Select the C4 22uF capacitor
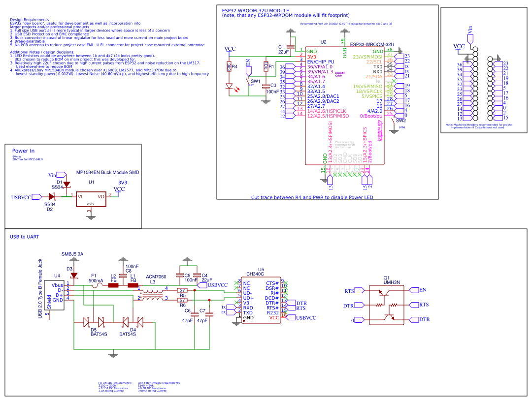Image resolution: width=532 pixels, height=401 pixels. (197, 275)
